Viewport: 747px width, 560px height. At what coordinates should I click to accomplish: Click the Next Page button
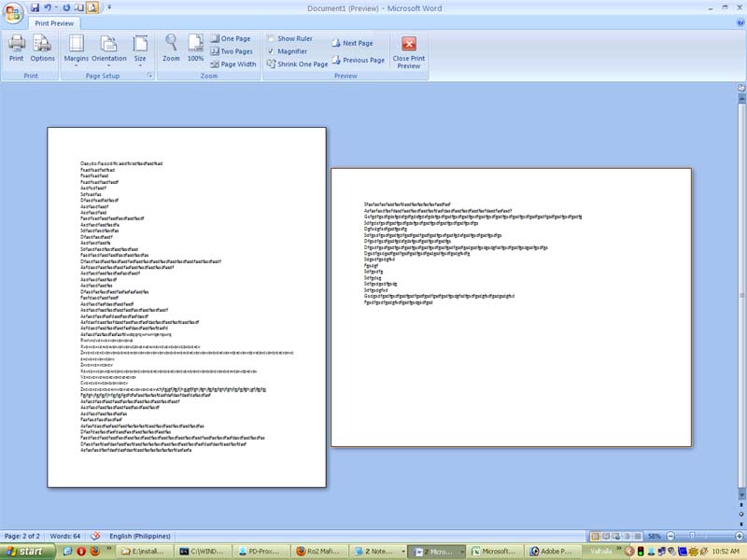pos(352,40)
